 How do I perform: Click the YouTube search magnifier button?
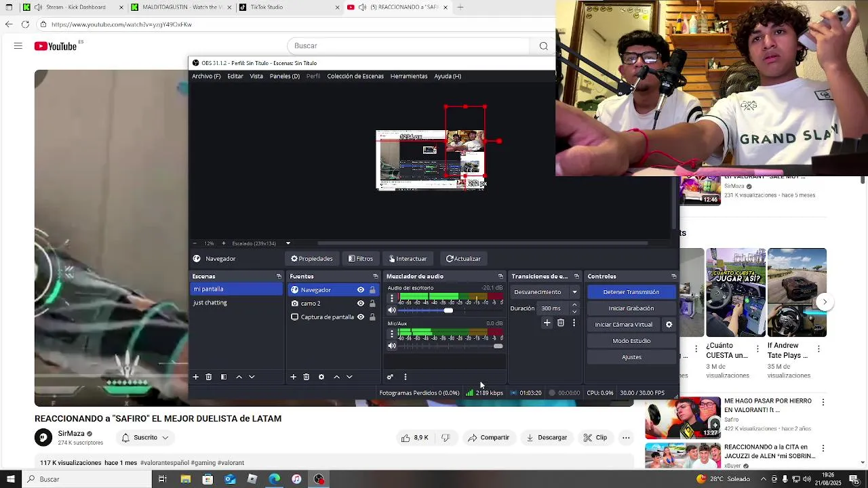point(543,46)
